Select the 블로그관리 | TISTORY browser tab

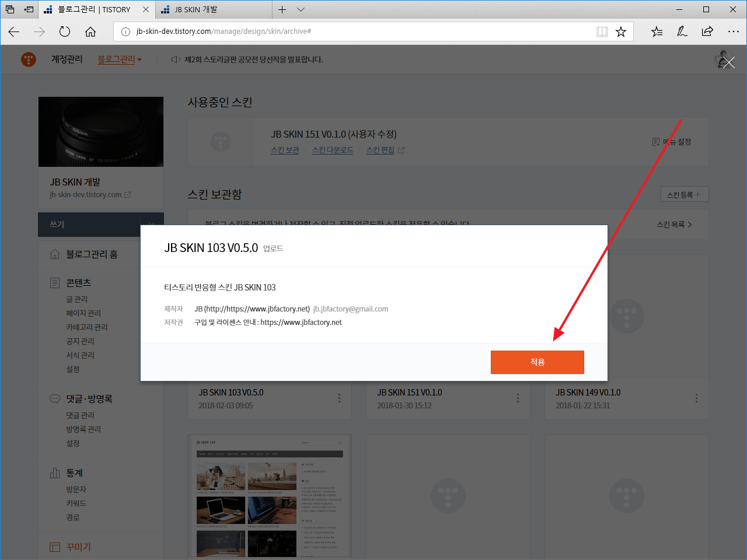[x=94, y=9]
